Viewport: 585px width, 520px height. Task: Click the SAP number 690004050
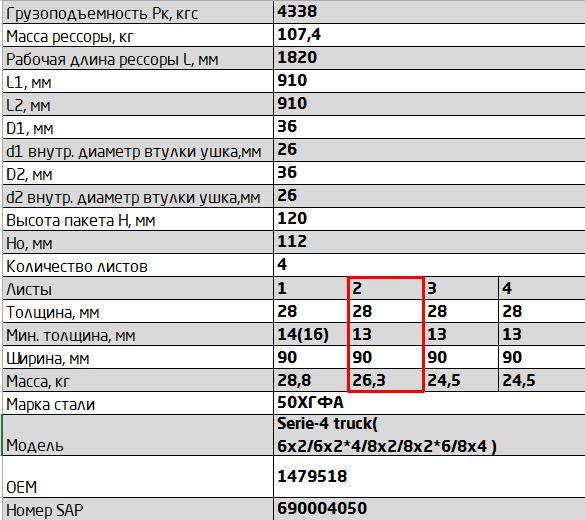429,509
